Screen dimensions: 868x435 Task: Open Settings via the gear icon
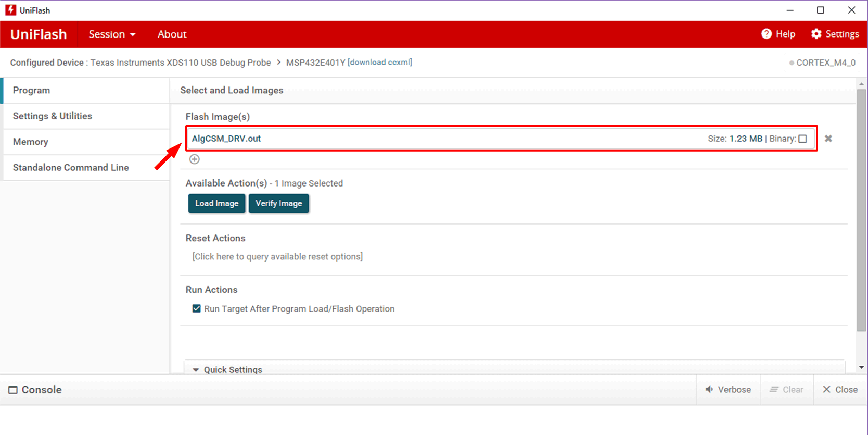pyautogui.click(x=816, y=34)
